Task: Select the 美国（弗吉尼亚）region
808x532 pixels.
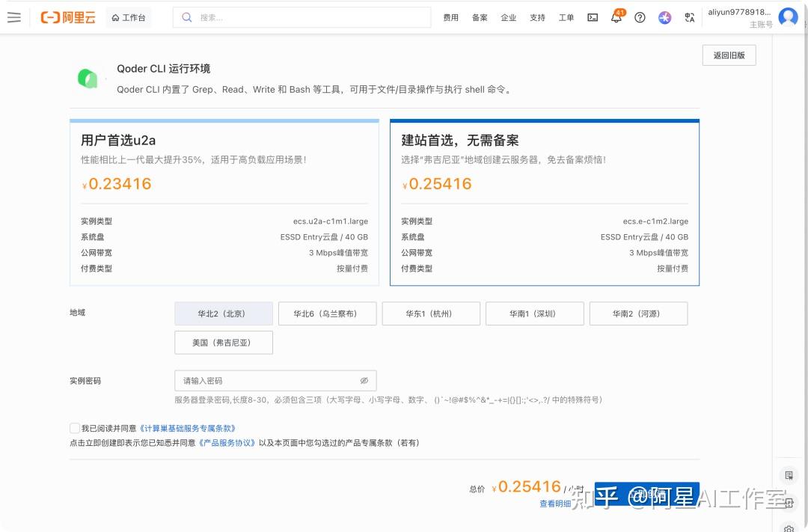Action: click(223, 342)
